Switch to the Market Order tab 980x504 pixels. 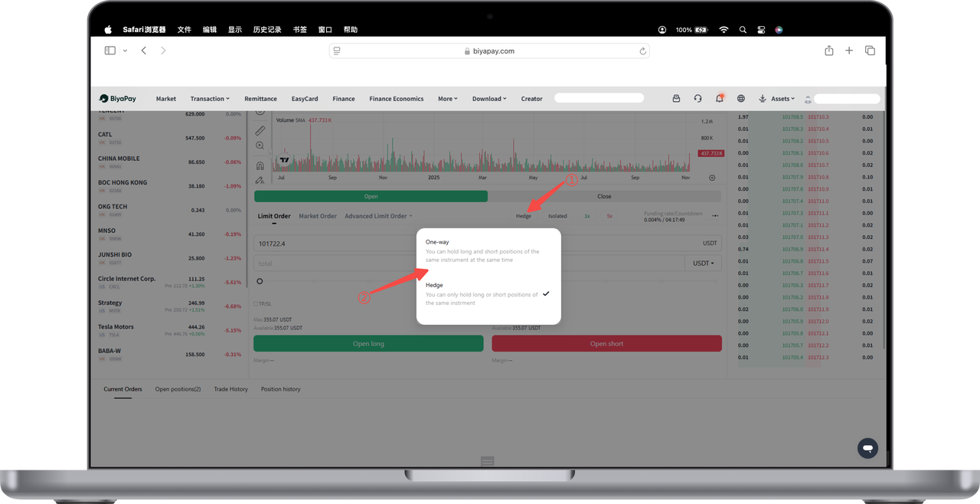[318, 216]
